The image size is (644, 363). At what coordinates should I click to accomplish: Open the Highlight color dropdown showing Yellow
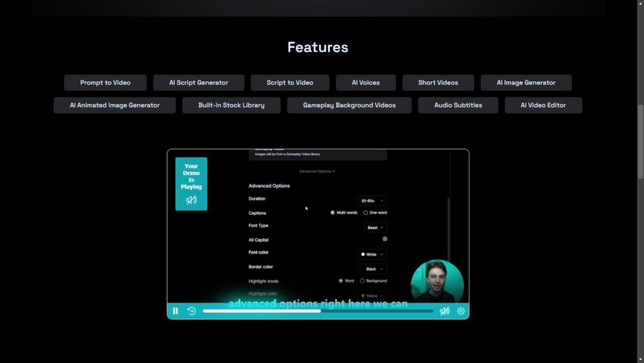(x=372, y=294)
